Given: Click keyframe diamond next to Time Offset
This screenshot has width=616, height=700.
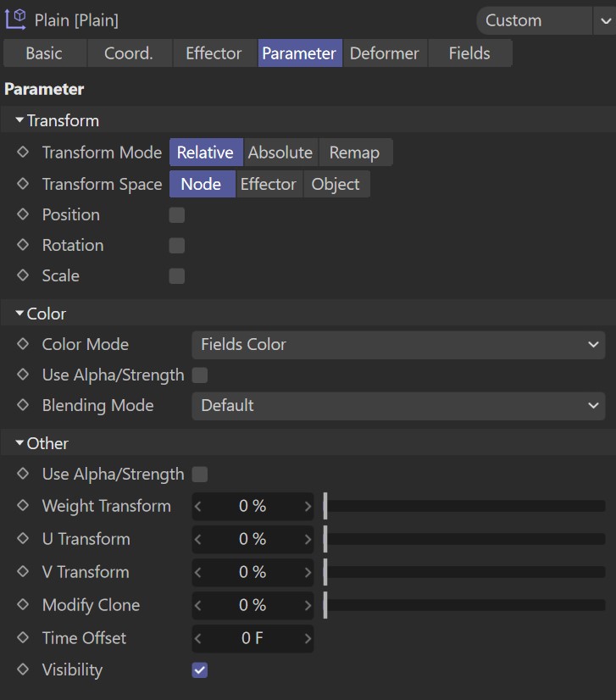Looking at the screenshot, I should pyautogui.click(x=23, y=638).
